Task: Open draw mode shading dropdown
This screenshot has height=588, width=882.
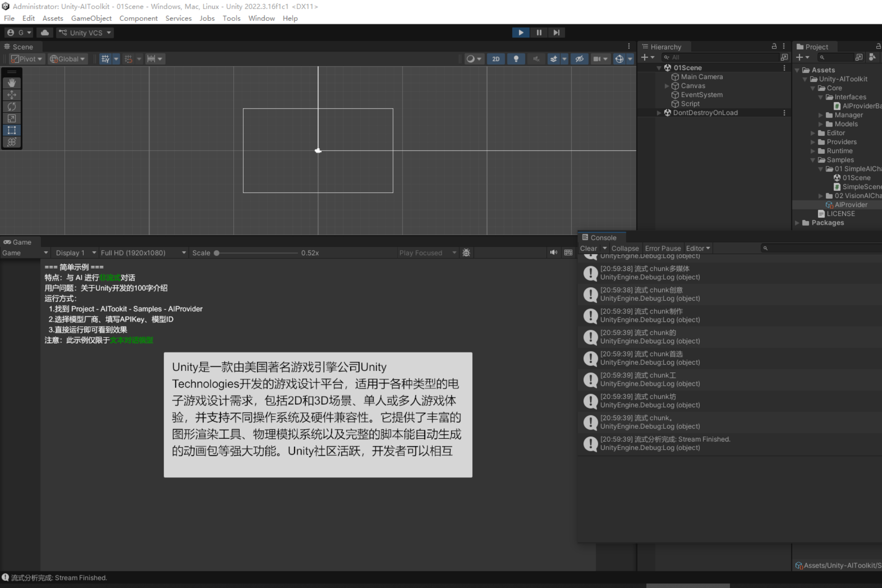Action: tap(474, 59)
